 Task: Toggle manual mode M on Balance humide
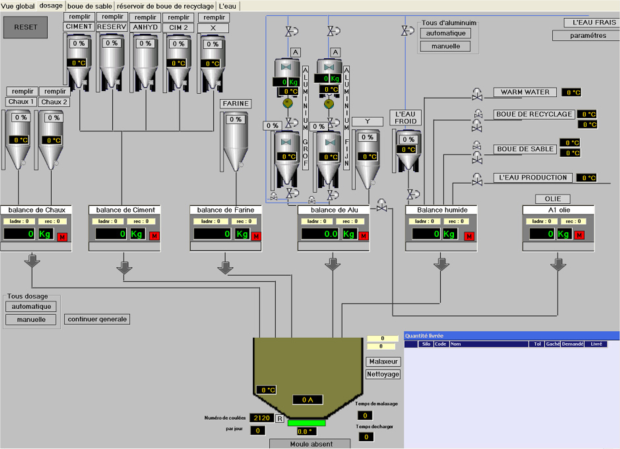coord(469,236)
